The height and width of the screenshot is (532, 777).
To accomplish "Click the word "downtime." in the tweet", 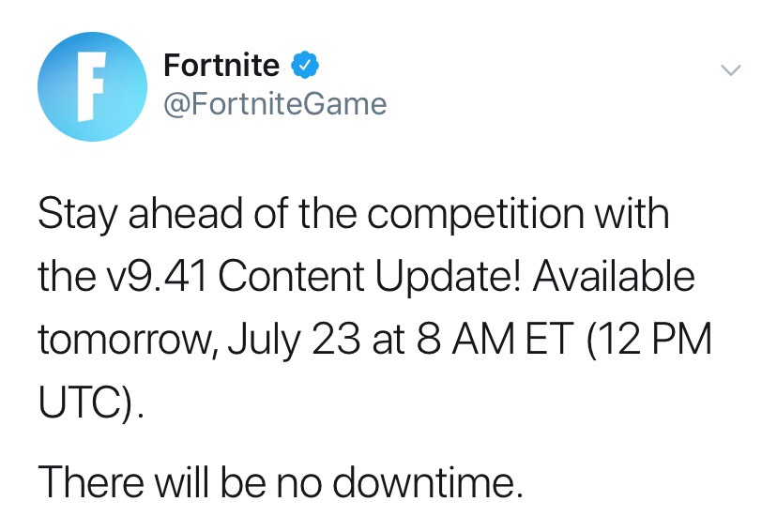I will pyautogui.click(x=445, y=481).
